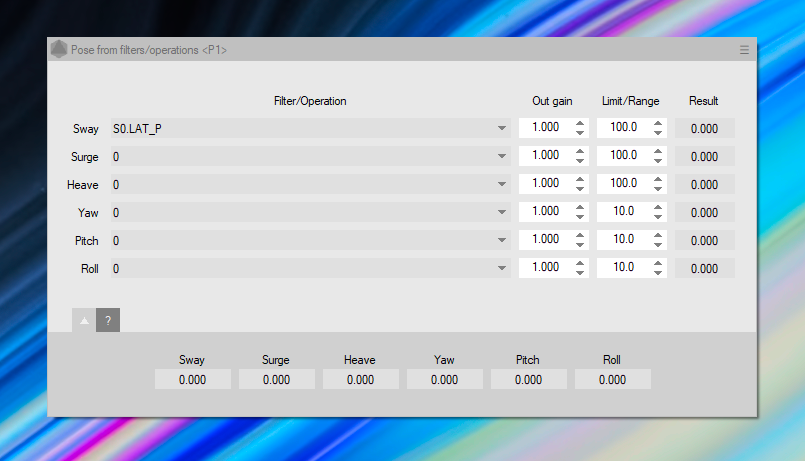Decrease Roll out gain with down arrow

click(x=580, y=273)
